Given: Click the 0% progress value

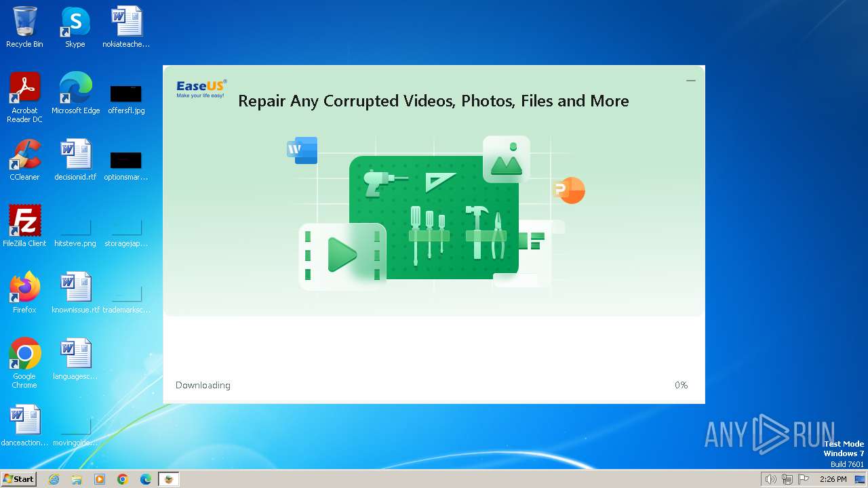Looking at the screenshot, I should [681, 385].
